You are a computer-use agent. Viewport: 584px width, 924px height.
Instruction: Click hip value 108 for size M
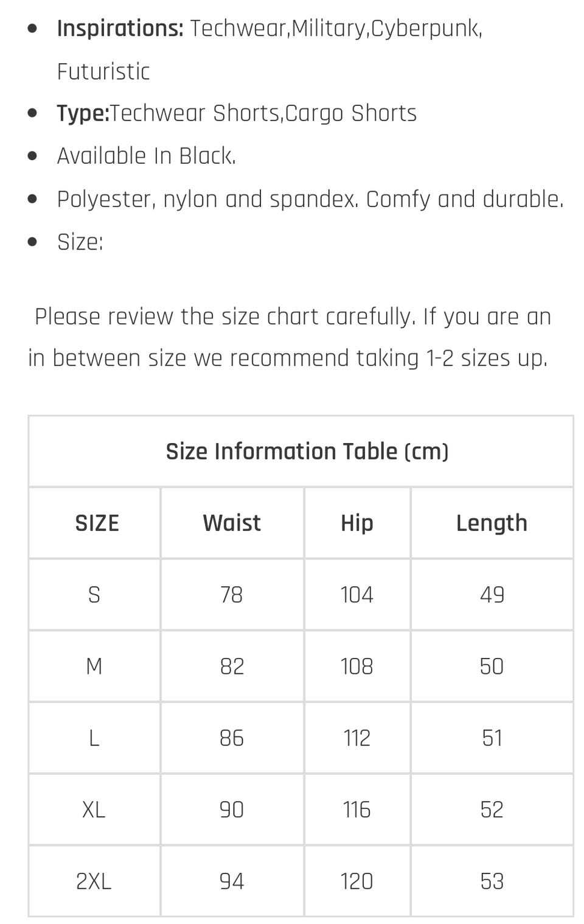pos(357,667)
